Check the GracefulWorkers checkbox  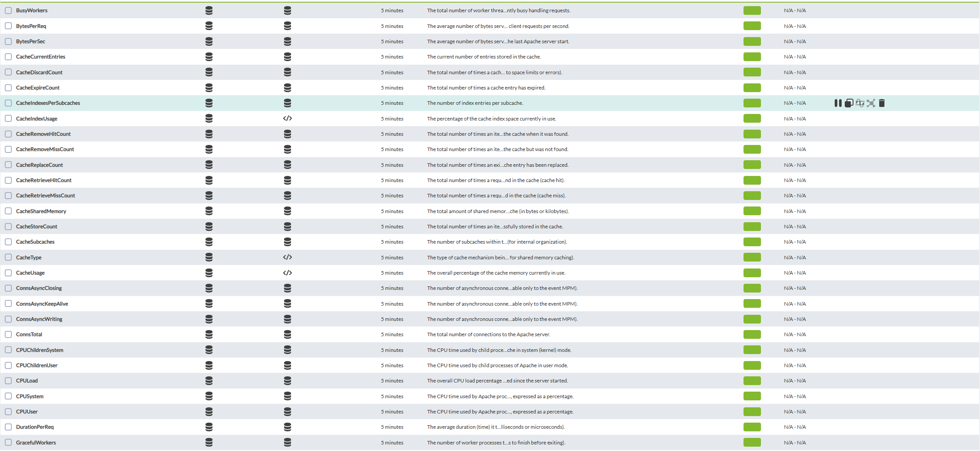(8, 442)
